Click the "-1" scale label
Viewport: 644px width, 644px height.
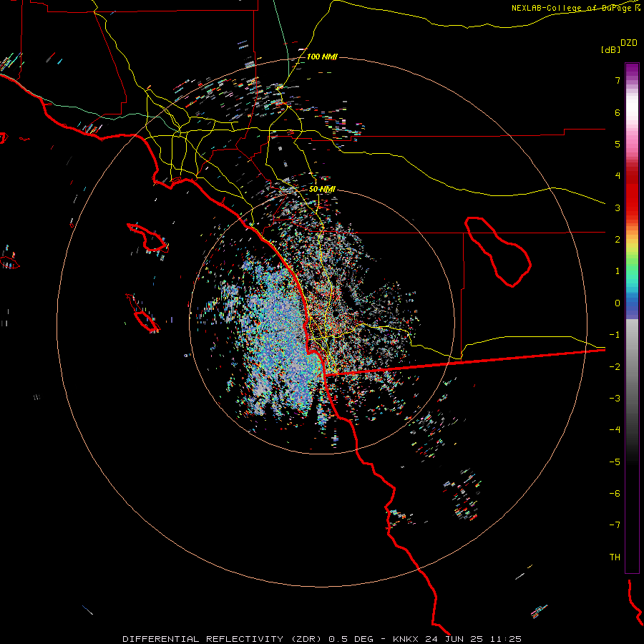pos(615,335)
